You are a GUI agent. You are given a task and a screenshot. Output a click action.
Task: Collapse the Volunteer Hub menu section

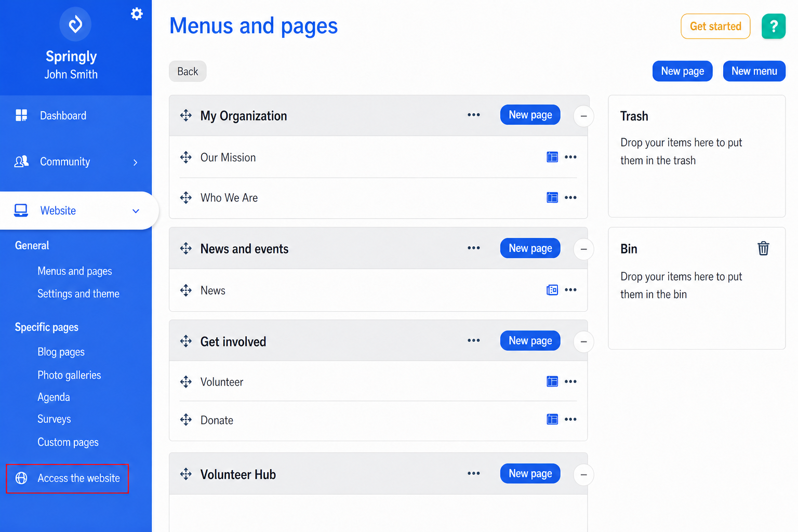tap(583, 475)
